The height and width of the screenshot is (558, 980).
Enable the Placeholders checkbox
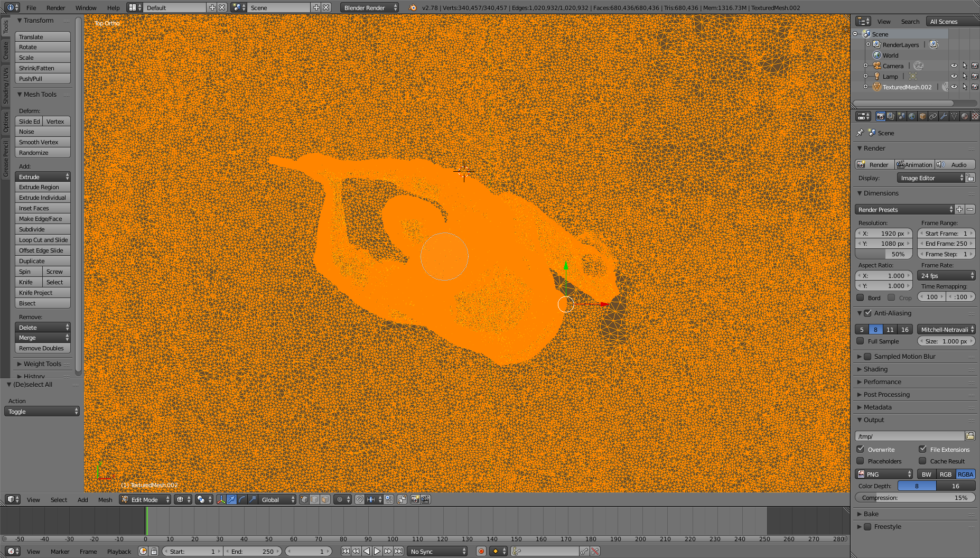[x=860, y=461]
